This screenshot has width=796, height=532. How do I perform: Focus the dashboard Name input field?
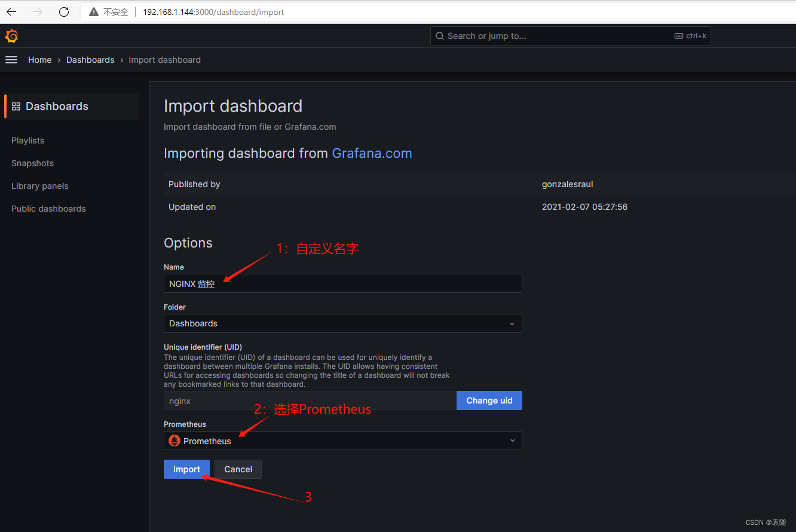click(x=342, y=283)
